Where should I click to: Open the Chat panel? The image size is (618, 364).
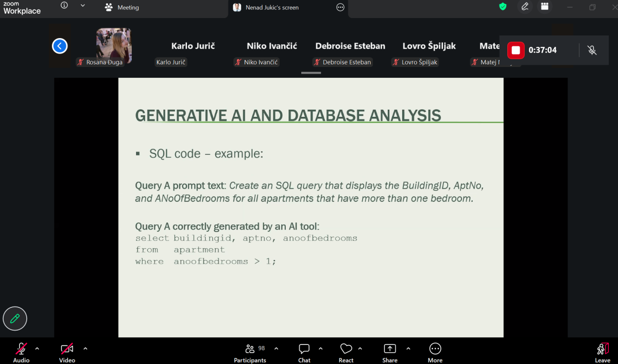point(304,353)
